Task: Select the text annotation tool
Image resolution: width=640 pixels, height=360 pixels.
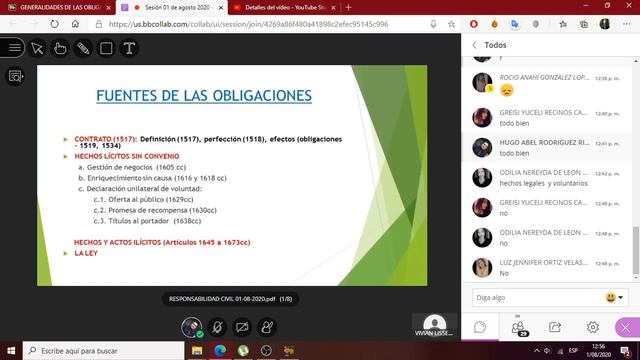Action: click(x=129, y=48)
